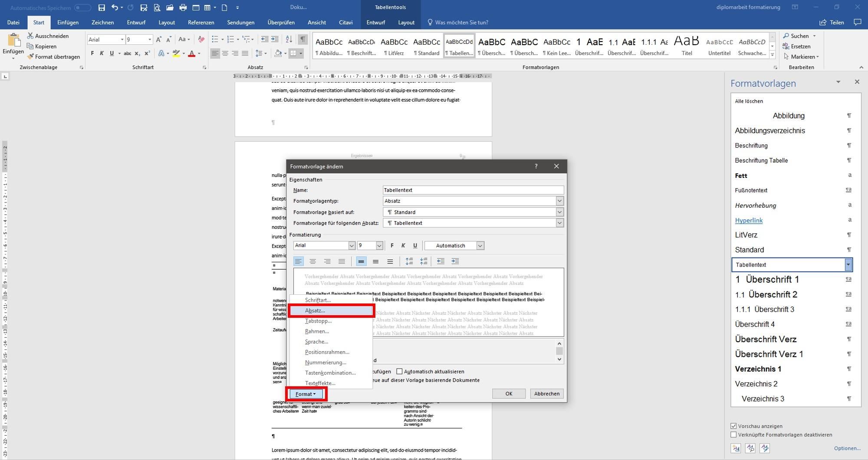The image size is (868, 460).
Task: Toggle ribbon italic K button
Action: click(102, 53)
